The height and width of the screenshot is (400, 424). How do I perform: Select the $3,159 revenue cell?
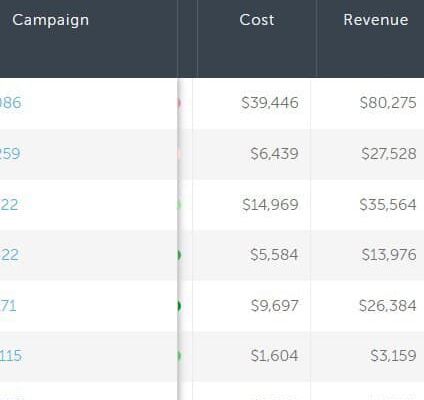click(x=367, y=356)
